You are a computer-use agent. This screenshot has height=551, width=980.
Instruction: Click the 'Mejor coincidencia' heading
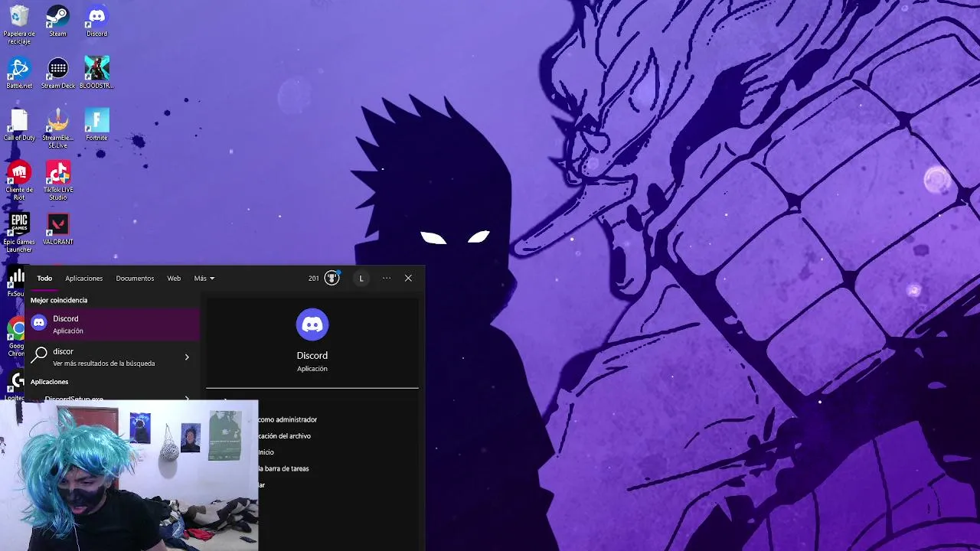click(59, 300)
